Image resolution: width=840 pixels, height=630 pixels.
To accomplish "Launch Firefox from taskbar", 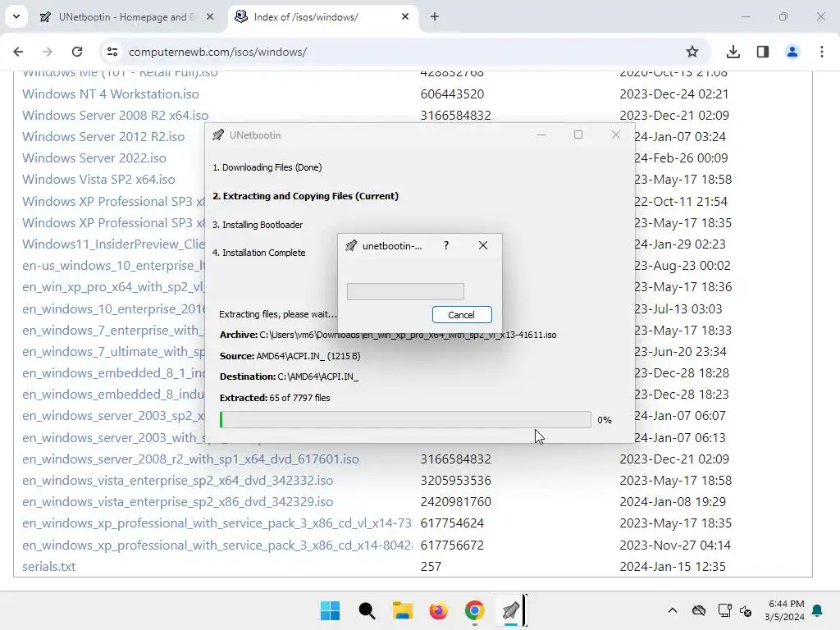I will (x=439, y=610).
